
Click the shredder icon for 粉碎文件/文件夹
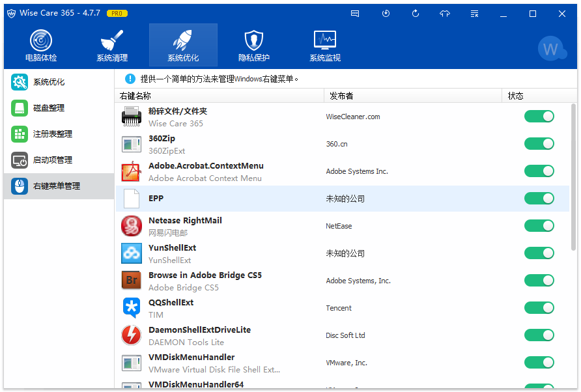(132, 117)
